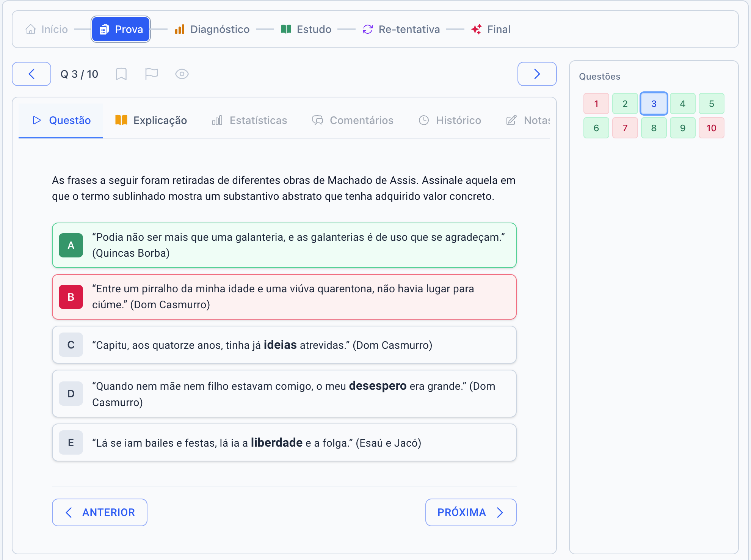Open the Re-tentativa stage
The height and width of the screenshot is (560, 751).
(401, 29)
